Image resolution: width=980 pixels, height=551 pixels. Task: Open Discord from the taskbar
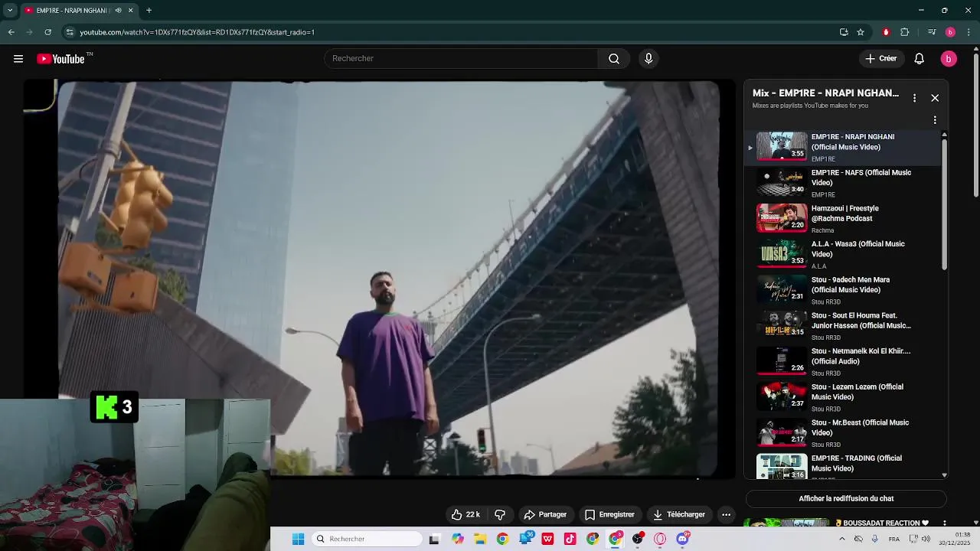683,539
